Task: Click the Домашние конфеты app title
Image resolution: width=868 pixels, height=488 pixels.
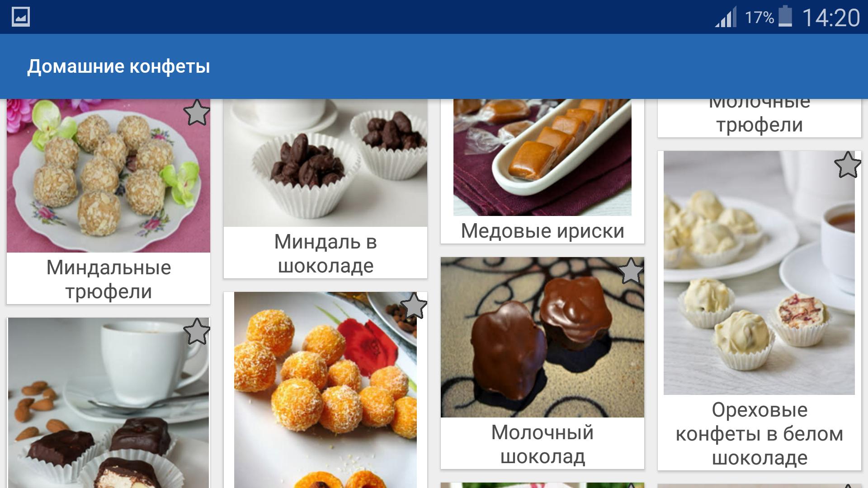Action: click(x=119, y=66)
